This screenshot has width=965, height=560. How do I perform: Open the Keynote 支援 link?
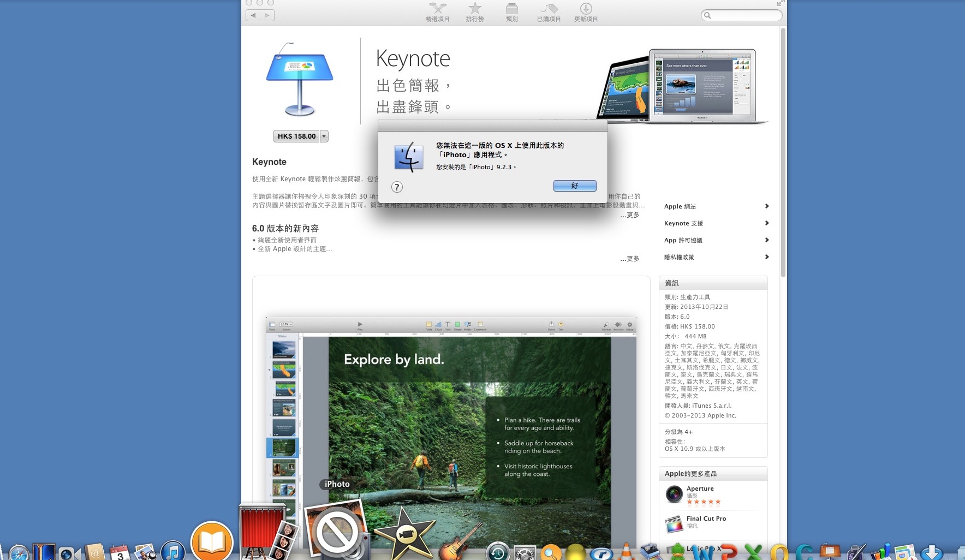pos(683,223)
